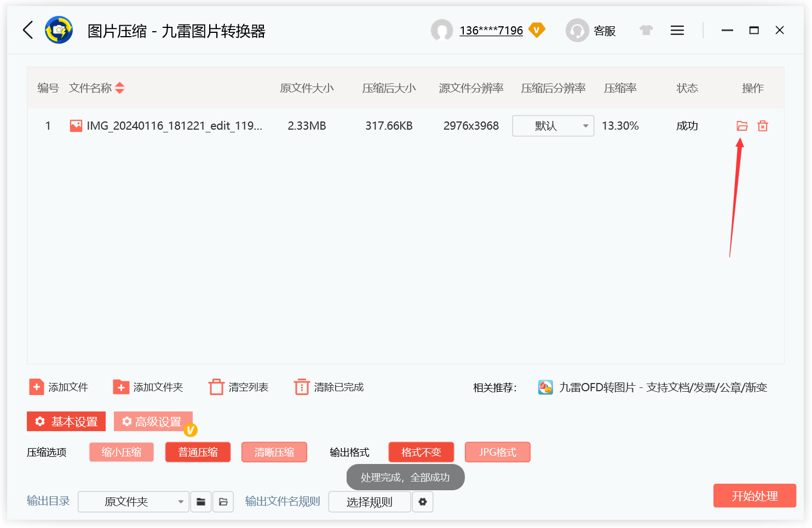Viewport: 812px width, 528px height.
Task: Select the 清晰压缩 compression option
Action: click(274, 452)
